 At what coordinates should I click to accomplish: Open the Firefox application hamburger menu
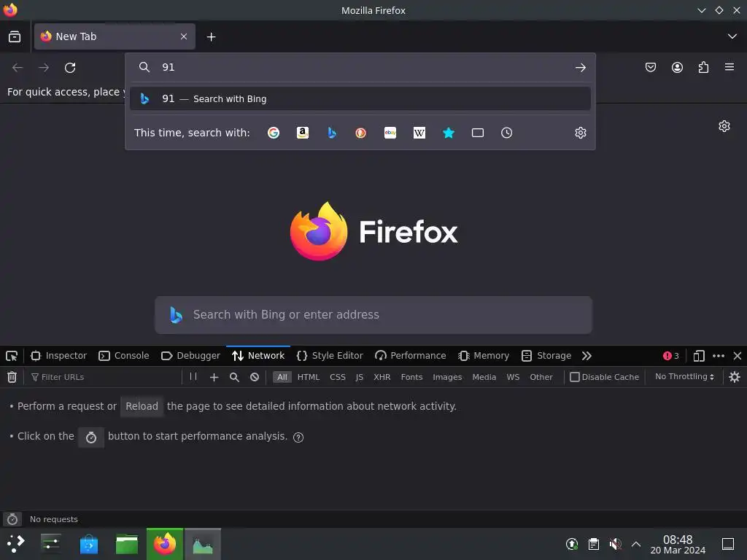[x=729, y=67]
